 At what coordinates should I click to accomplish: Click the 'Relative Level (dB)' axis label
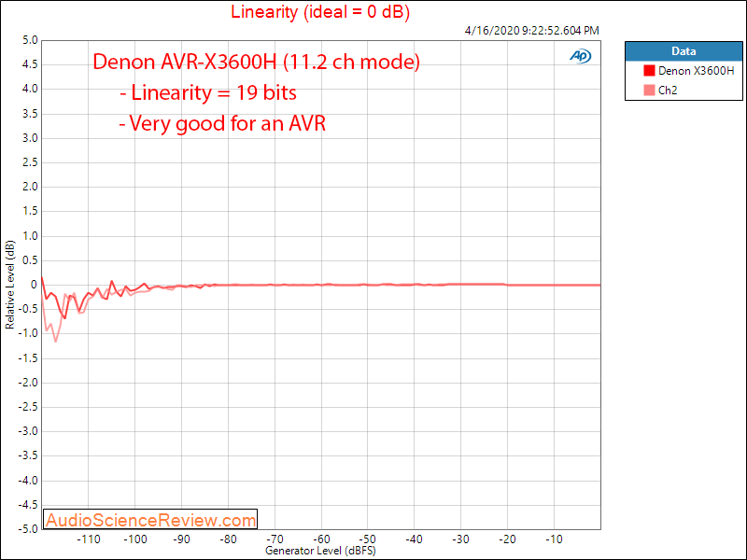tap(9, 285)
